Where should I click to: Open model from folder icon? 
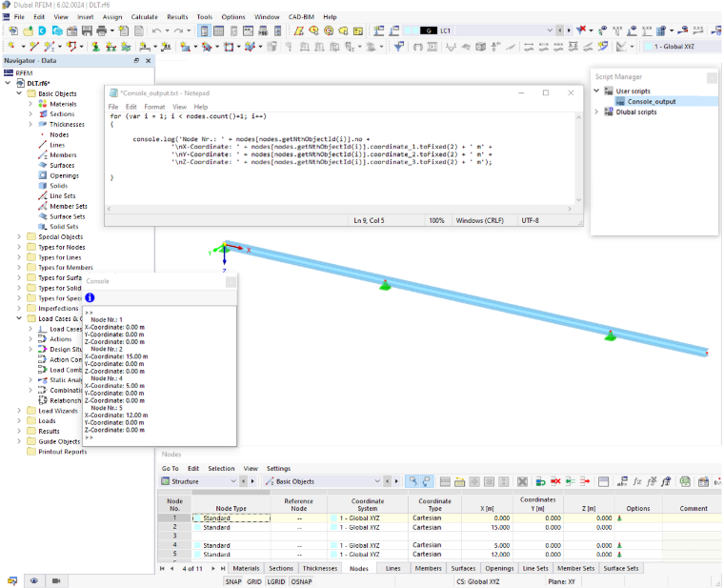29,30
